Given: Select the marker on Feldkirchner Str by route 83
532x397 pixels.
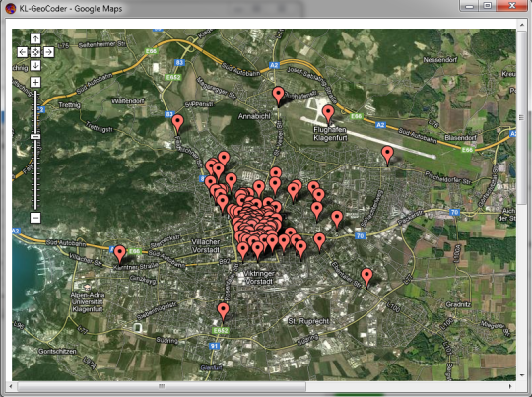Looking at the screenshot, I should pos(177,123).
